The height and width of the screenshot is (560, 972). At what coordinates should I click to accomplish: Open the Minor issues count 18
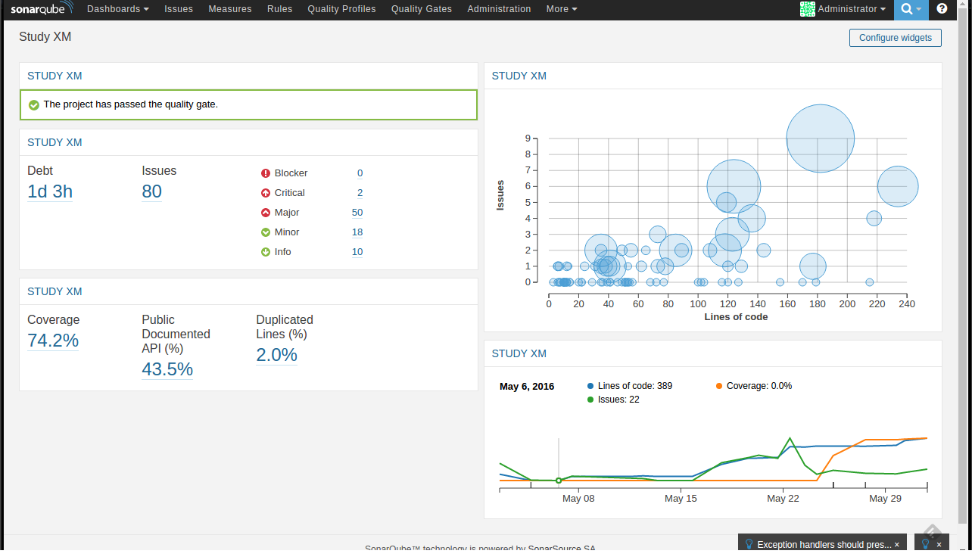tap(357, 232)
